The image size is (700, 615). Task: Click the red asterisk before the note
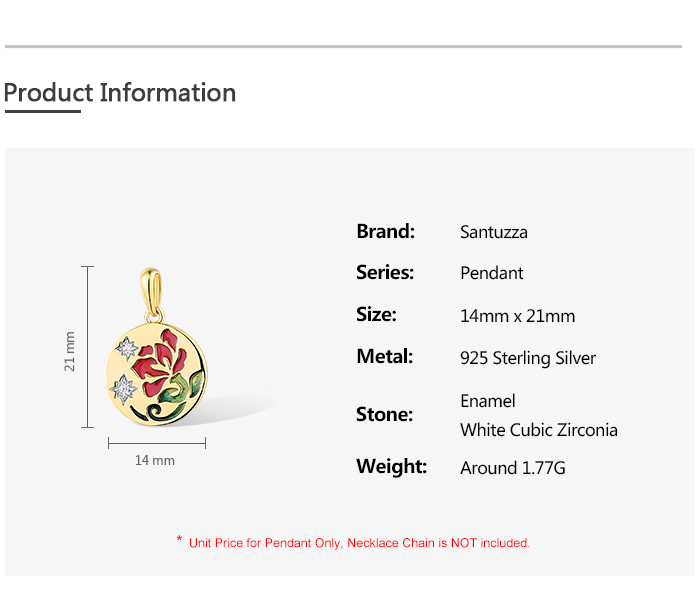tap(179, 540)
